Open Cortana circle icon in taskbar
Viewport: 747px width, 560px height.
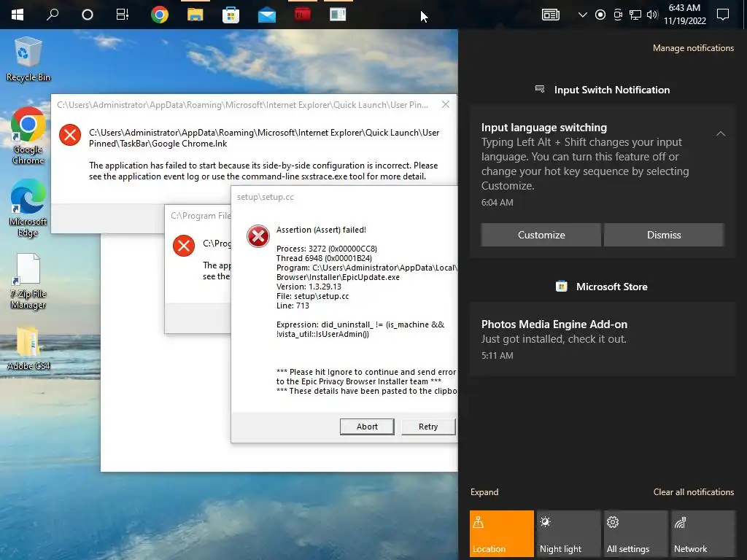(88, 15)
